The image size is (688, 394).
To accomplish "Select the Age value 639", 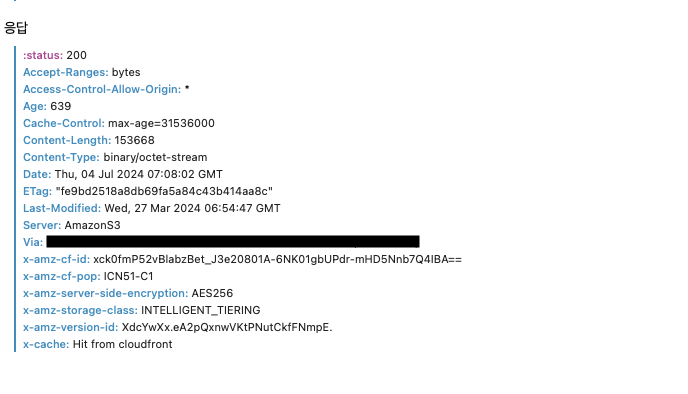I will [x=61, y=106].
